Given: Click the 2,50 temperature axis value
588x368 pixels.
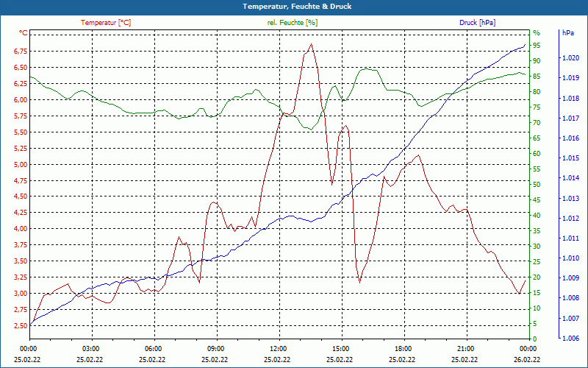Looking at the screenshot, I should coord(21,325).
